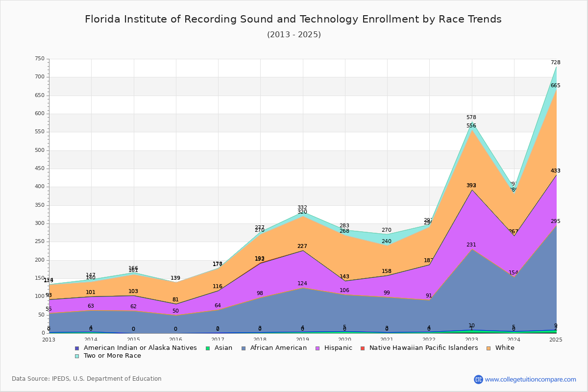Toggle the African American legend entry
The height and width of the screenshot is (392, 588).
coord(273,348)
